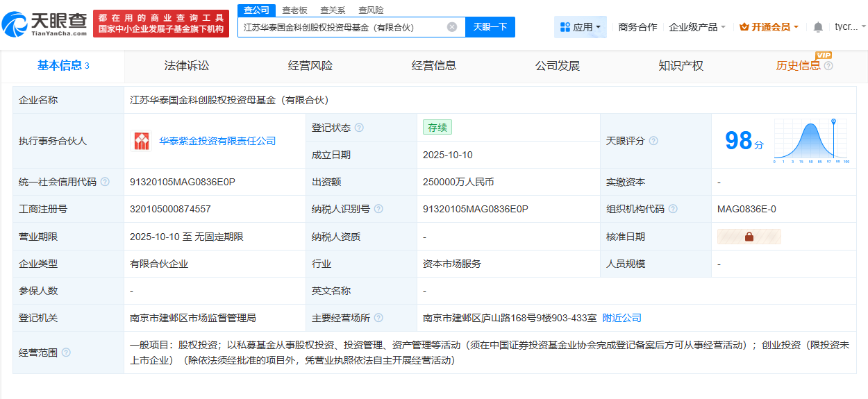This screenshot has height=399, width=868.
Task: Click the help icon beside 登记状态
Action: pyautogui.click(x=359, y=128)
